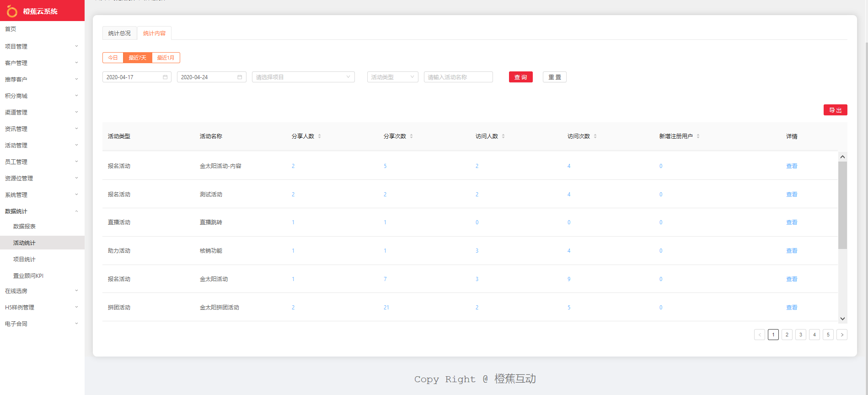Click the orange logo icon in header
This screenshot has height=395, width=868.
12,11
